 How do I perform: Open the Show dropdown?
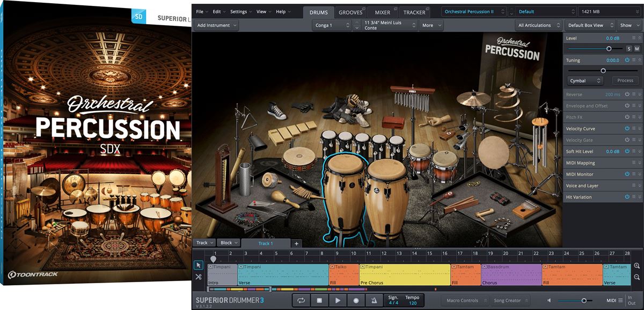[630, 25]
